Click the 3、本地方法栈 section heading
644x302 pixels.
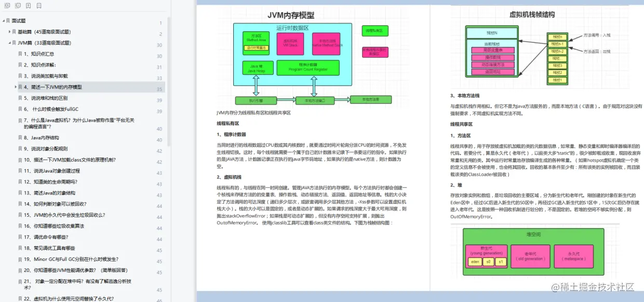[465, 96]
